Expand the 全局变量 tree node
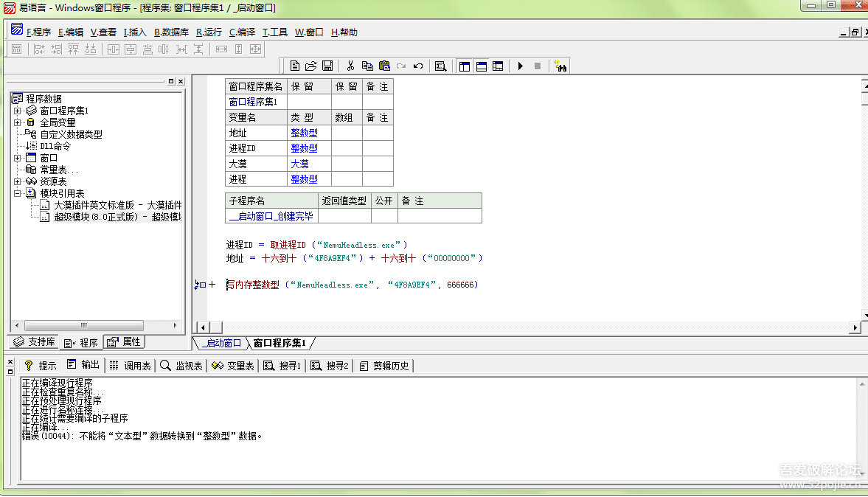Image resolution: width=868 pixels, height=497 pixels. 17,122
